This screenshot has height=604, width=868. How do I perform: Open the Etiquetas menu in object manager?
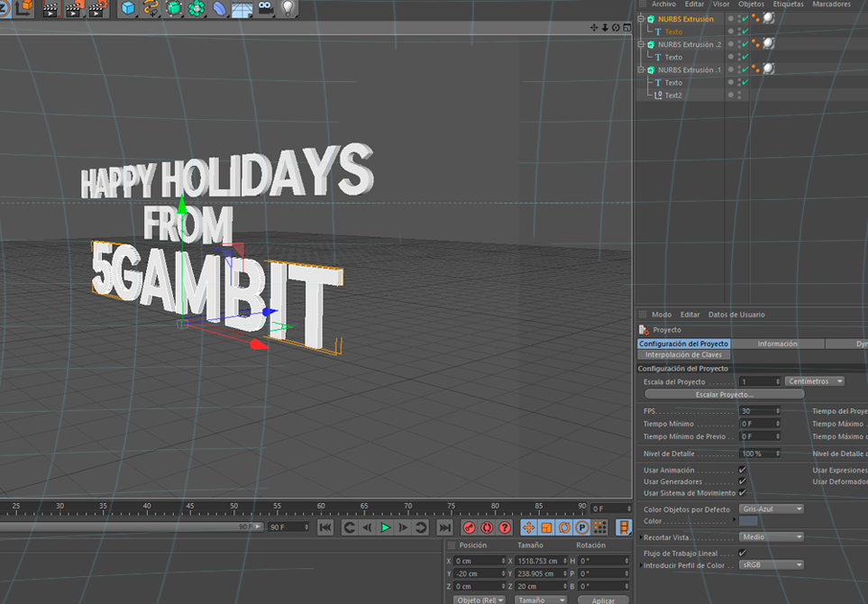click(x=788, y=5)
